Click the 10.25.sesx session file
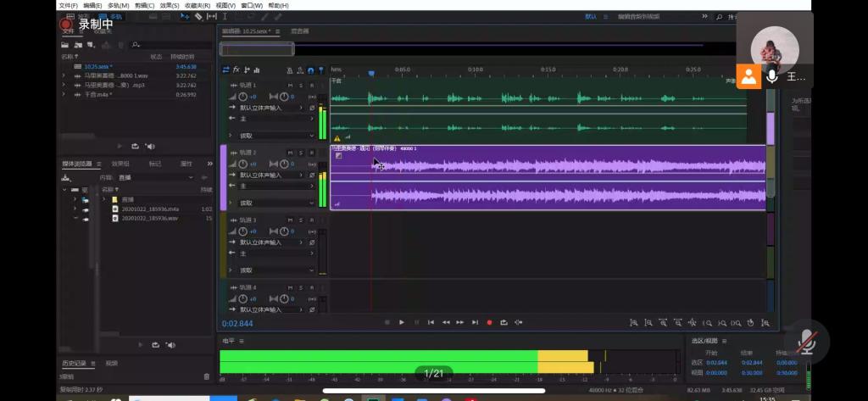Viewport: 868px width, 401px height. [97, 66]
